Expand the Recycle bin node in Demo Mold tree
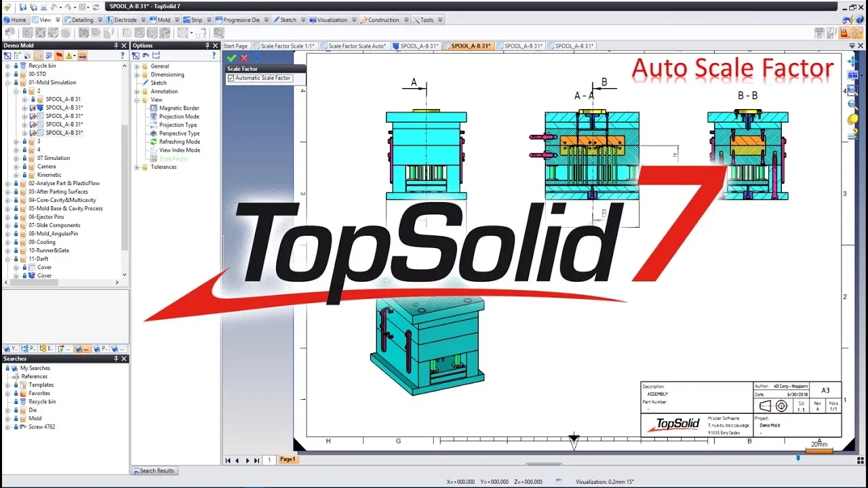Image resolution: width=868 pixels, height=488 pixels. (7, 66)
